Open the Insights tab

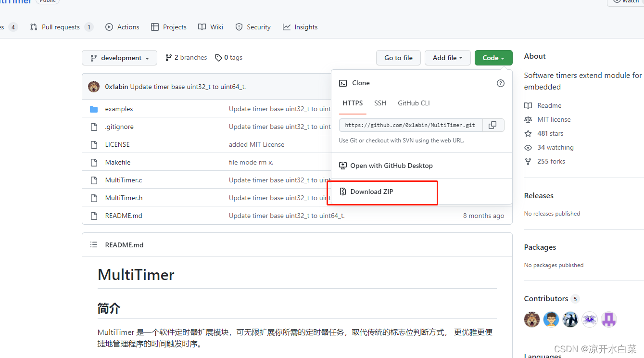point(300,27)
